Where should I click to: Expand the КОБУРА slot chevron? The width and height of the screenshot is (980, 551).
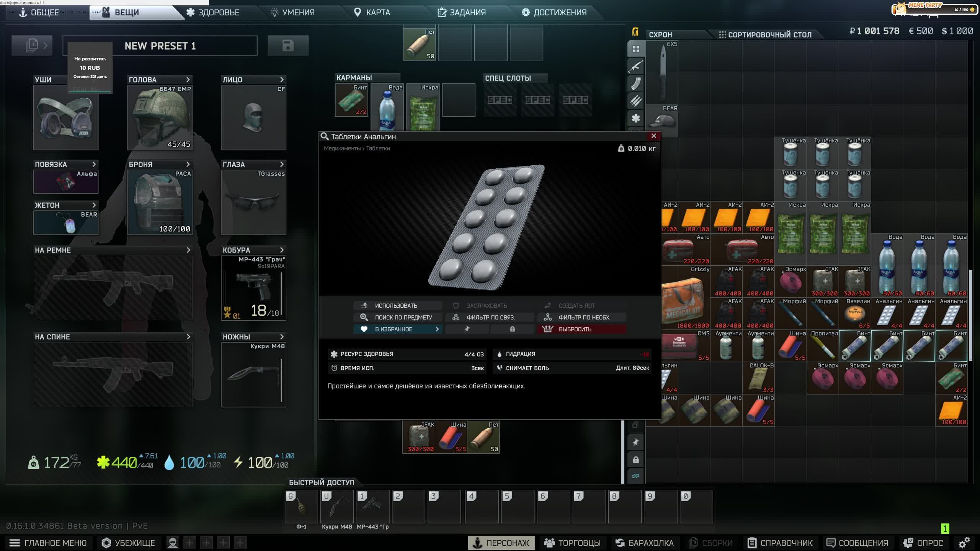[282, 250]
